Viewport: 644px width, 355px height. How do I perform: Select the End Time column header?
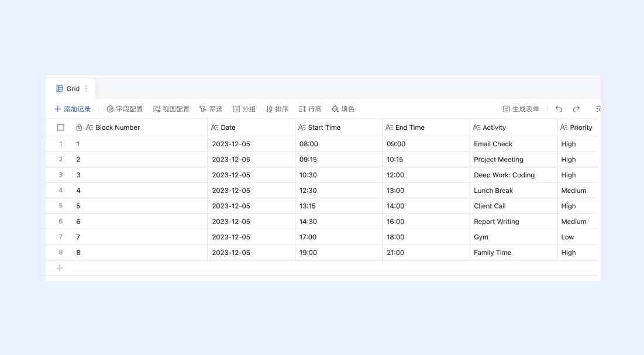pos(426,127)
